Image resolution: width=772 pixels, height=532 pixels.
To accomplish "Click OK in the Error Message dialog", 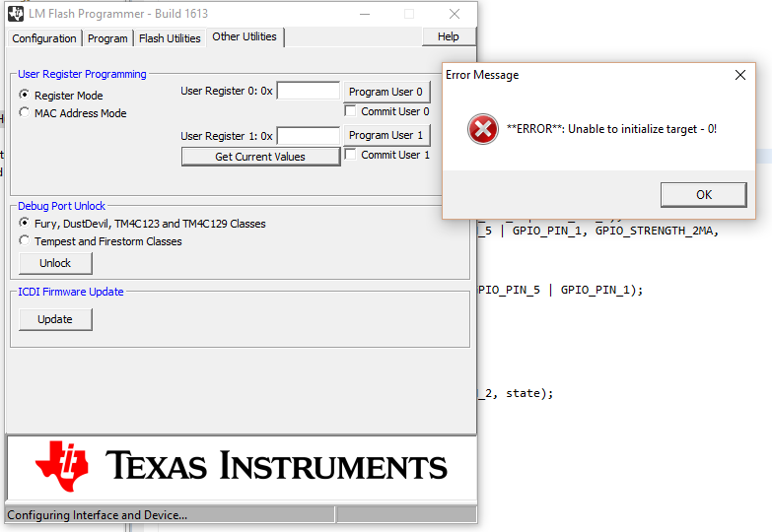I will (x=704, y=195).
